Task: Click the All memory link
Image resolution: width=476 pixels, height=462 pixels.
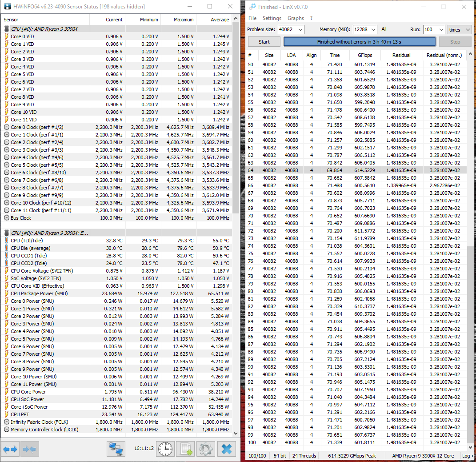Action: tap(384, 29)
